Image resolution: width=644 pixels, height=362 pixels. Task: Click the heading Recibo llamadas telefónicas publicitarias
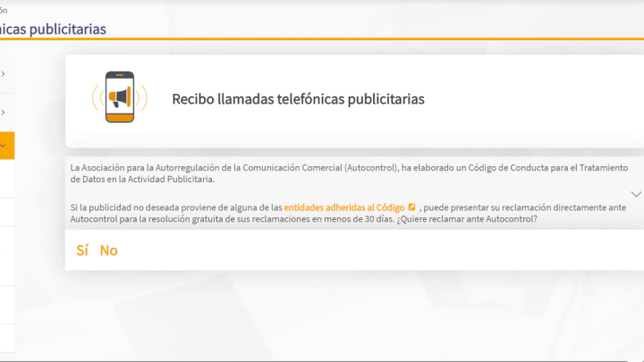coord(298,99)
